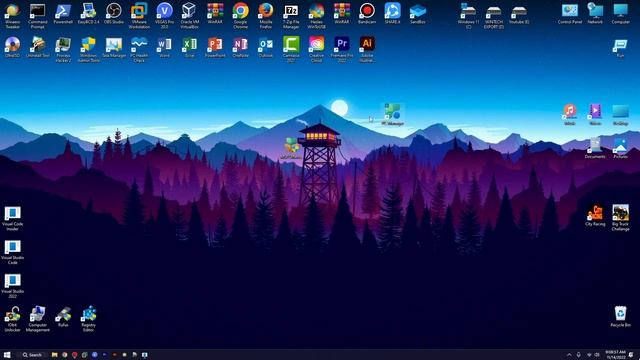Open the Music folder shortcut
640x360 pixels.
tap(570, 114)
